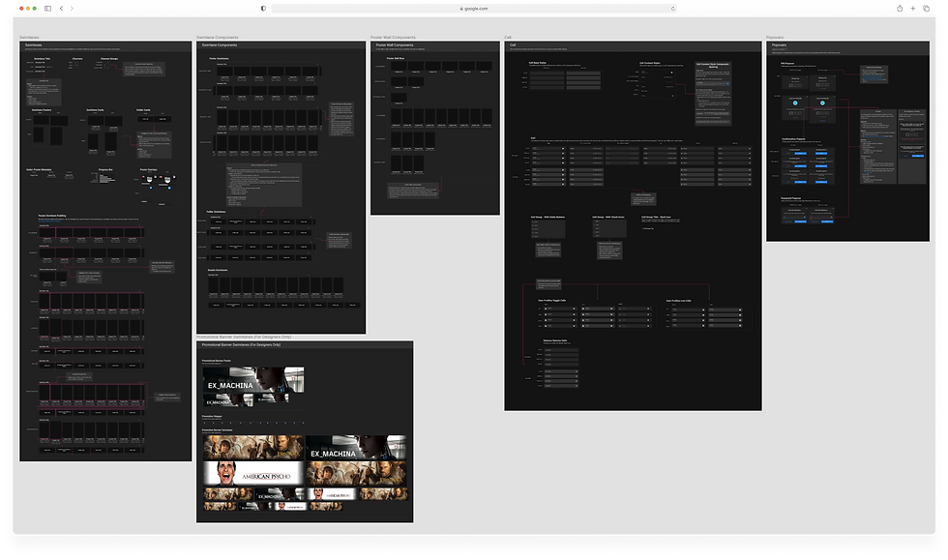
Task: Click the 'Confirmation Popover' heading
Action: (x=793, y=139)
